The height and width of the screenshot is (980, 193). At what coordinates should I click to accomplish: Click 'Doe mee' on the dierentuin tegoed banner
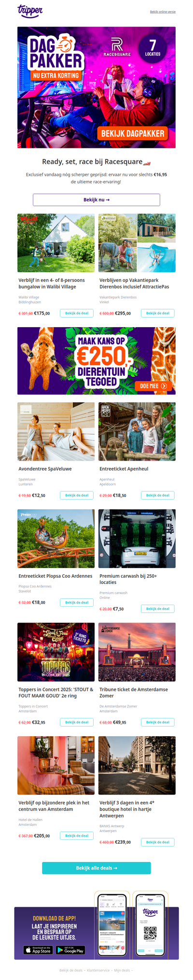[153, 386]
